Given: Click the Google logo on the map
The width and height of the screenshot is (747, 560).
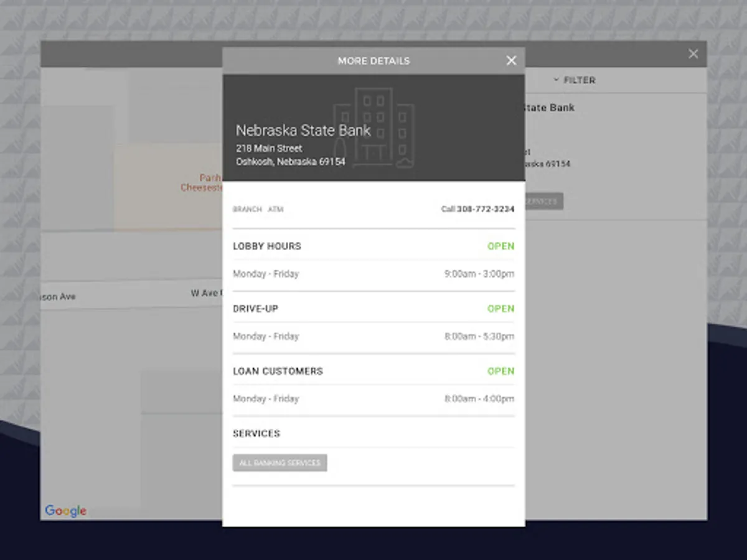Looking at the screenshot, I should pyautogui.click(x=65, y=511).
